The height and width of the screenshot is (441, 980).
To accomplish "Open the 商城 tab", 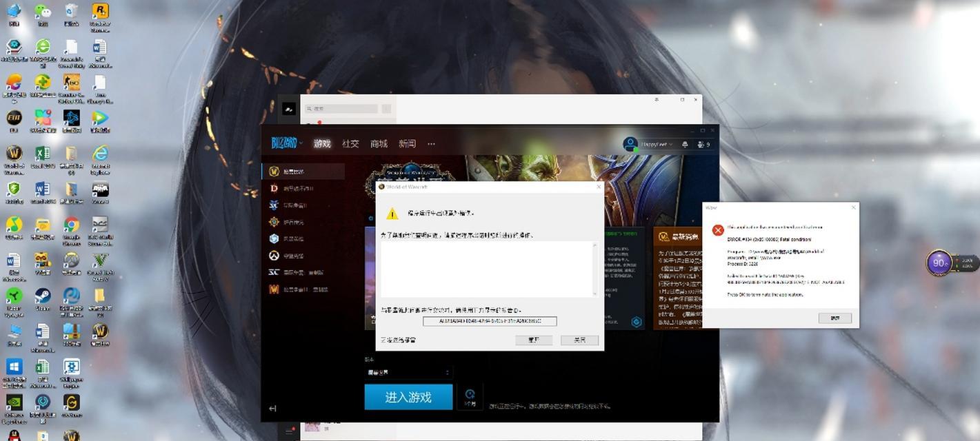I will click(x=379, y=144).
